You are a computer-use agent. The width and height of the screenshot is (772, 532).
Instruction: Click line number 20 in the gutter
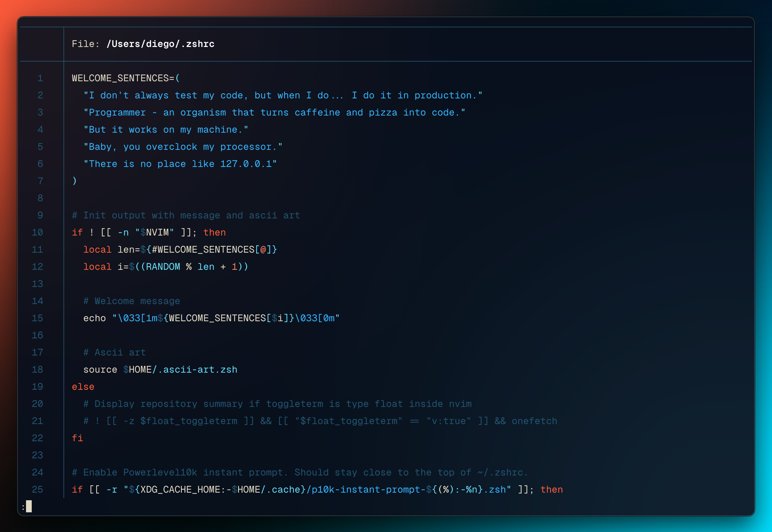coord(37,404)
